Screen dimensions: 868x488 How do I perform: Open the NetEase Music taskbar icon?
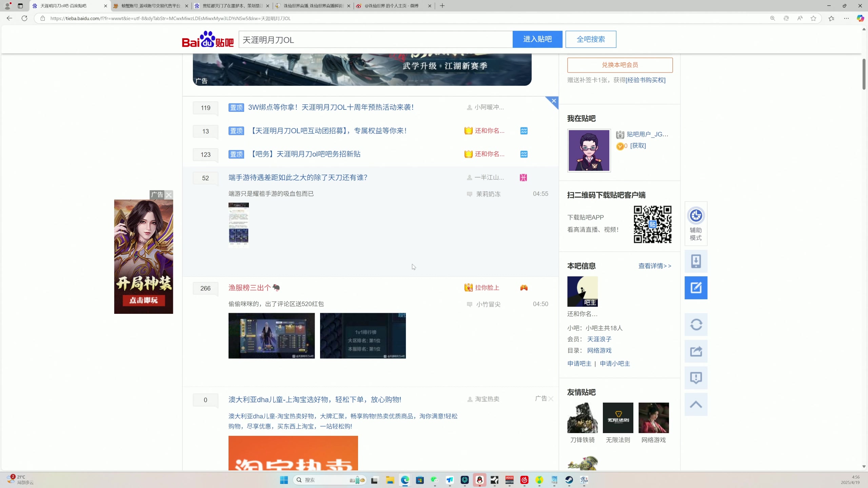point(524,480)
